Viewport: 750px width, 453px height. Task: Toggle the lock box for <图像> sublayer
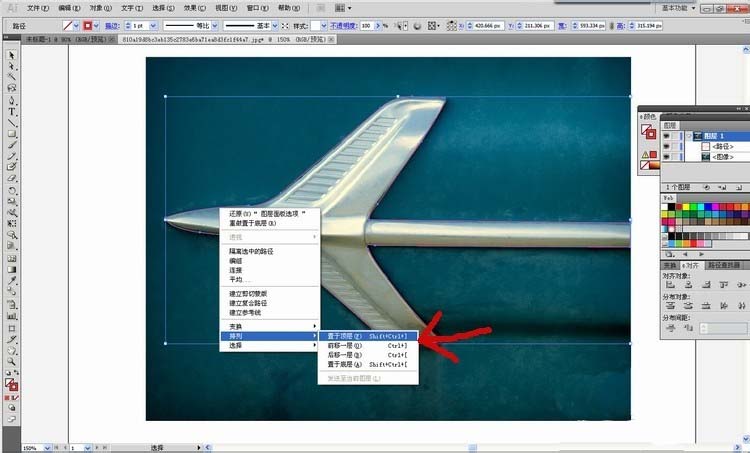[675, 156]
